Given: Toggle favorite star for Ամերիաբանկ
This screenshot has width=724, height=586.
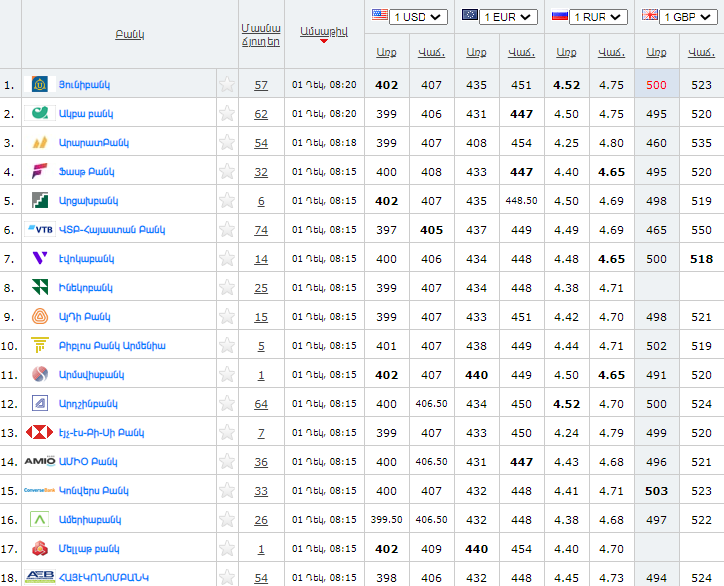Looking at the screenshot, I should click(x=227, y=519).
